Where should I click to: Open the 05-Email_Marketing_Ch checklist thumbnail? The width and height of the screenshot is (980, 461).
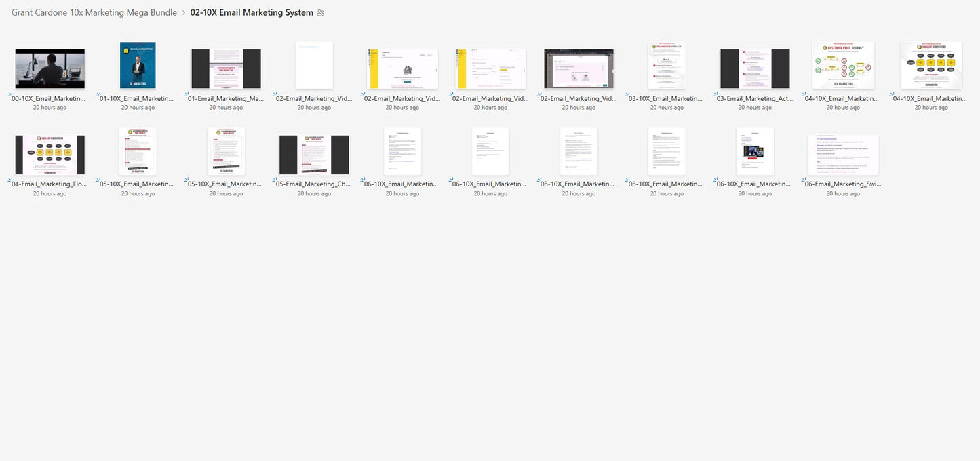pos(314,151)
